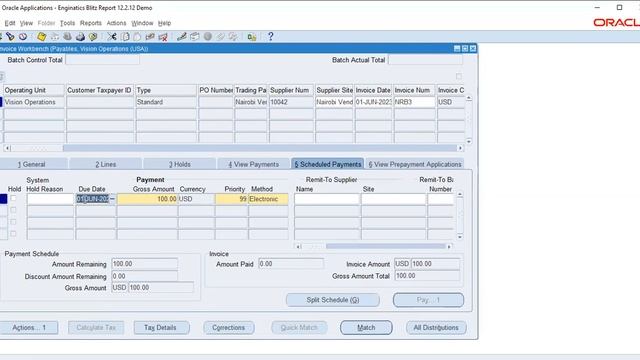
Task: Click the All Distributions button
Action: click(436, 328)
